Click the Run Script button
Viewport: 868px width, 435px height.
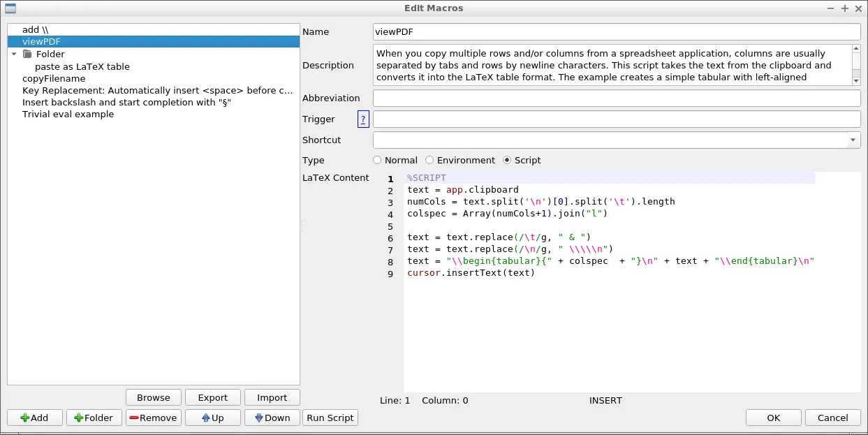coord(330,418)
